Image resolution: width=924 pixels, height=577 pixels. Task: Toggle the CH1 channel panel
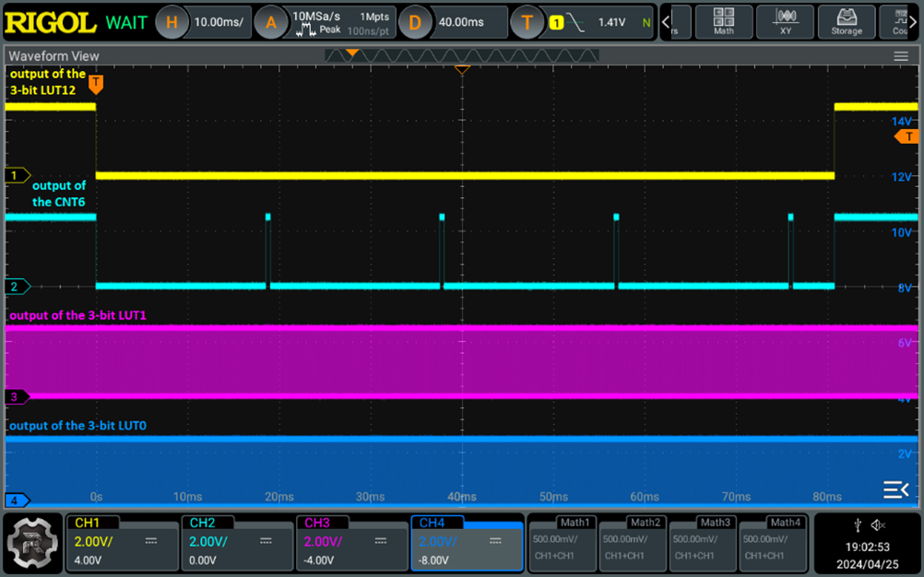point(122,543)
